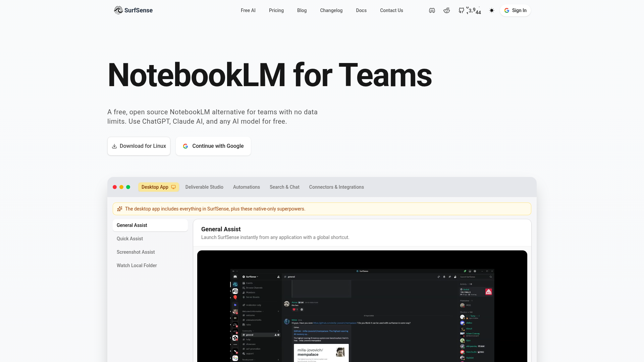The width and height of the screenshot is (644, 362).
Task: Select General Assist in the sidebar
Action: tap(150, 225)
